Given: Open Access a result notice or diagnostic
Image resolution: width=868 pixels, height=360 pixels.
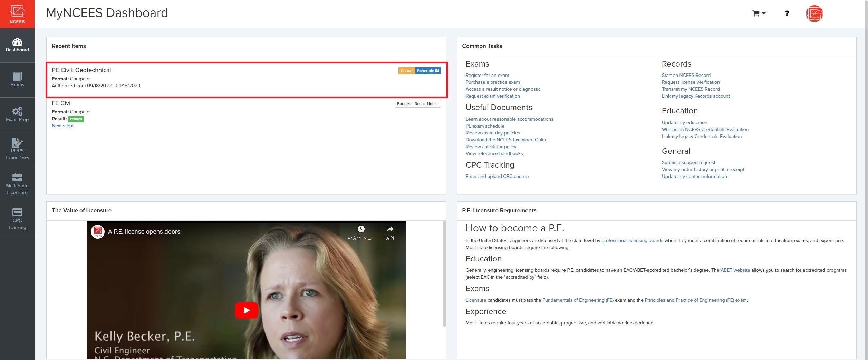Looking at the screenshot, I should pyautogui.click(x=503, y=89).
